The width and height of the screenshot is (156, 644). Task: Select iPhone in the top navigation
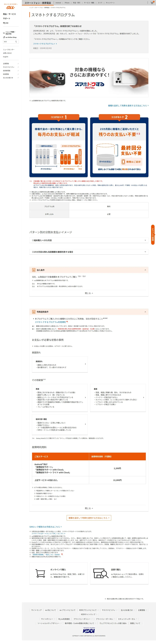tap(67, 3)
